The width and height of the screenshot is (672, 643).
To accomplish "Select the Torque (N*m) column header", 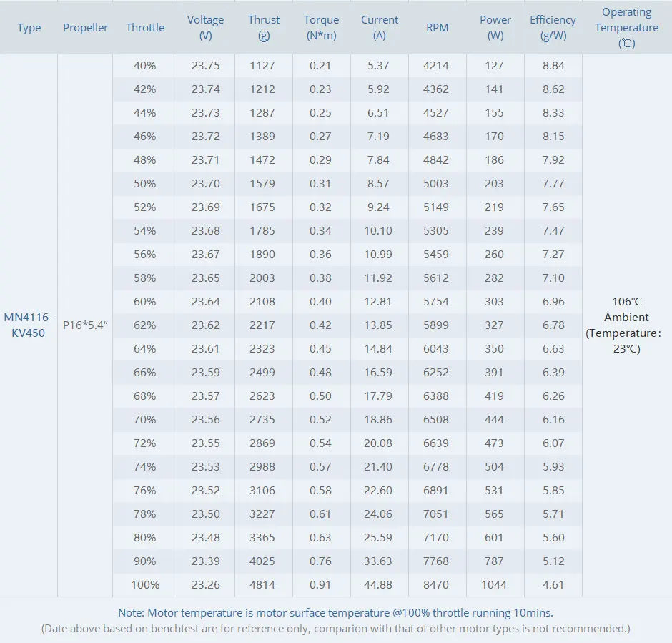I will point(321,28).
